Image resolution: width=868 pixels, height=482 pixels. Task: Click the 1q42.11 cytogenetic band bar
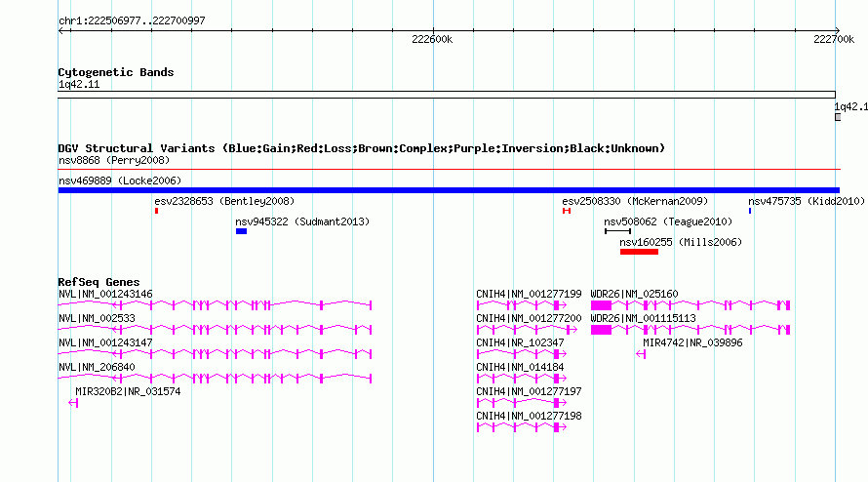pos(447,95)
